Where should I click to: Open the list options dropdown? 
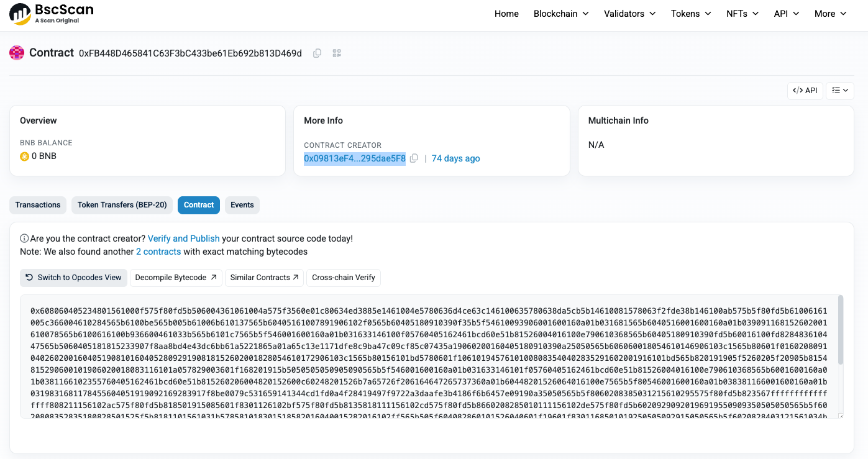(840, 91)
